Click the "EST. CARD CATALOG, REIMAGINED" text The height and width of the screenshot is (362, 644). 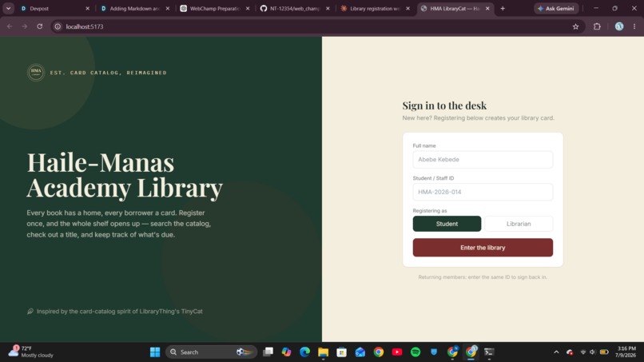tap(109, 73)
